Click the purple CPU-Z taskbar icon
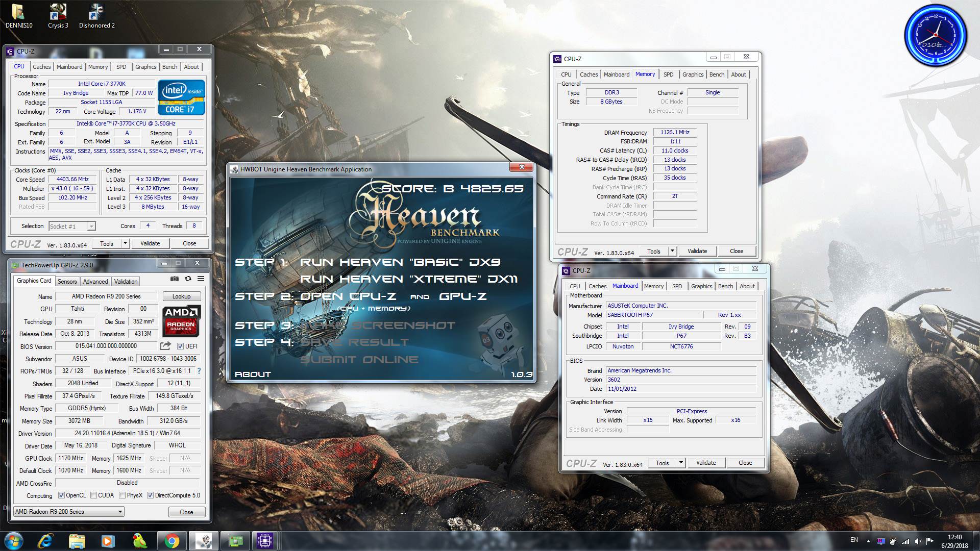Viewport: 980px width, 551px height. point(265,541)
